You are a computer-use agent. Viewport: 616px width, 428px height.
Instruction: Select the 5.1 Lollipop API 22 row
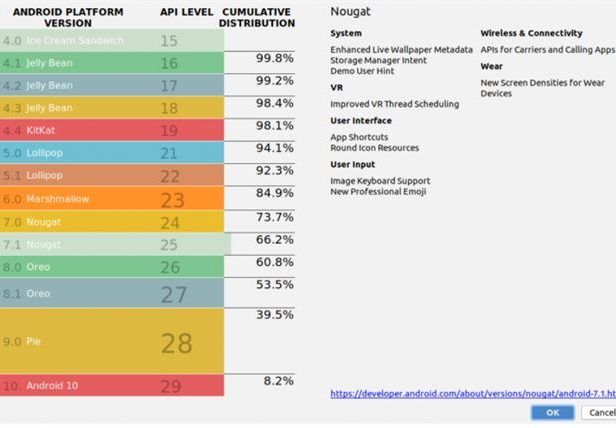pyautogui.click(x=112, y=175)
